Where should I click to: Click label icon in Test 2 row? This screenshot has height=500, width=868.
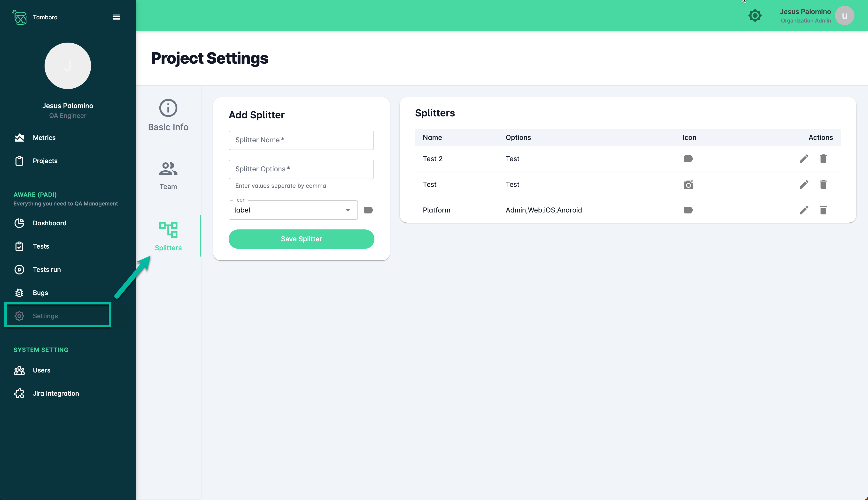pyautogui.click(x=688, y=159)
